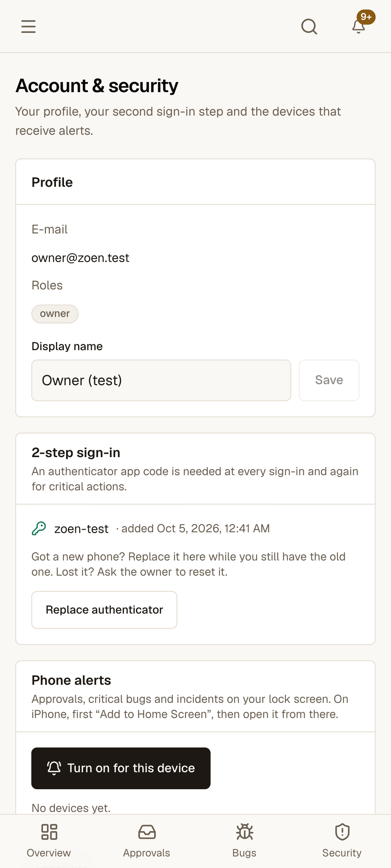The width and height of the screenshot is (391, 868).
Task: Go to the Bugs tab label
Action: point(244,853)
